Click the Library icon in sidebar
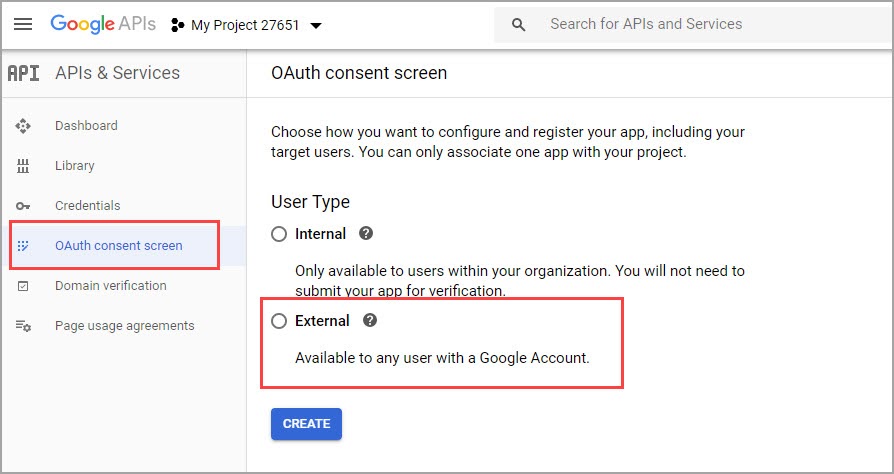Image resolution: width=894 pixels, height=474 pixels. pos(23,167)
